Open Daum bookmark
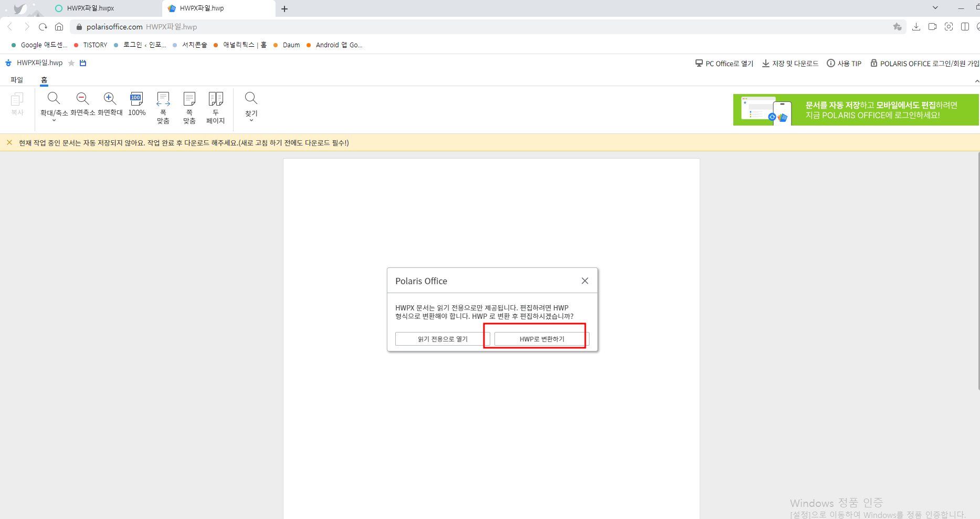This screenshot has height=519, width=980. (x=287, y=45)
